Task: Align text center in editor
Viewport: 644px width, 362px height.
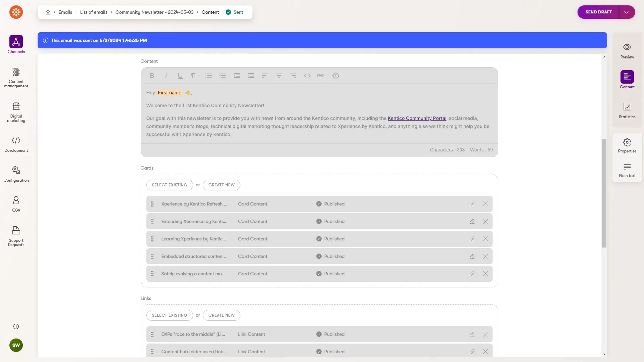Action: point(279,76)
